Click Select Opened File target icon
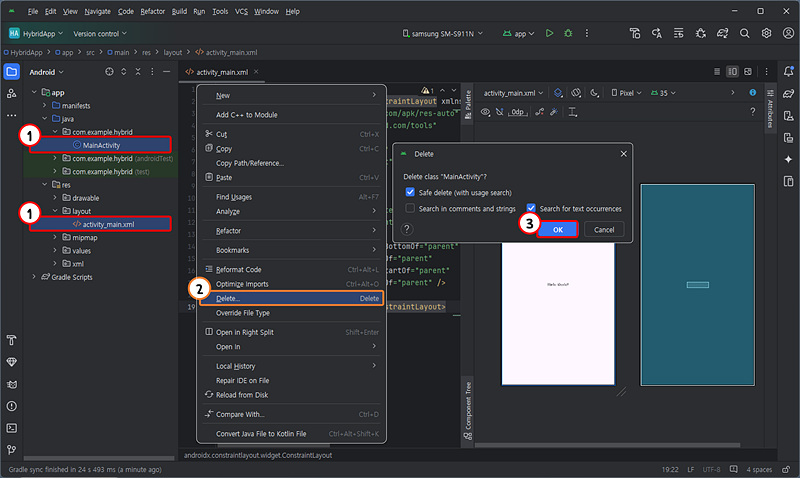 coord(109,72)
